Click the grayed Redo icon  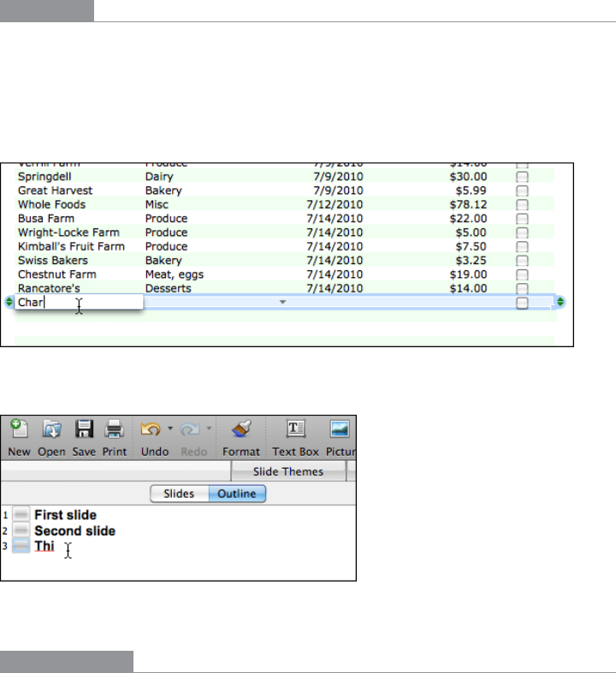coord(190,428)
